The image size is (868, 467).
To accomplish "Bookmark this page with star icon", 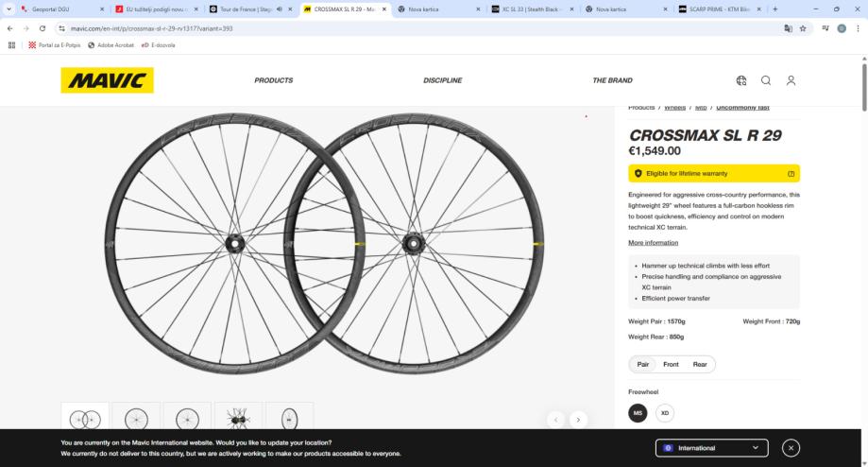I will tap(803, 28).
